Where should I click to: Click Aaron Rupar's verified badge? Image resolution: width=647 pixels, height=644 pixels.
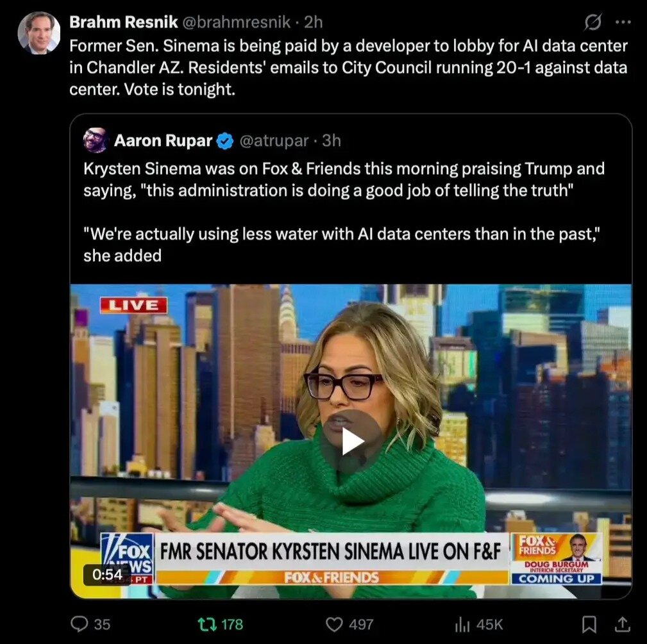225,141
